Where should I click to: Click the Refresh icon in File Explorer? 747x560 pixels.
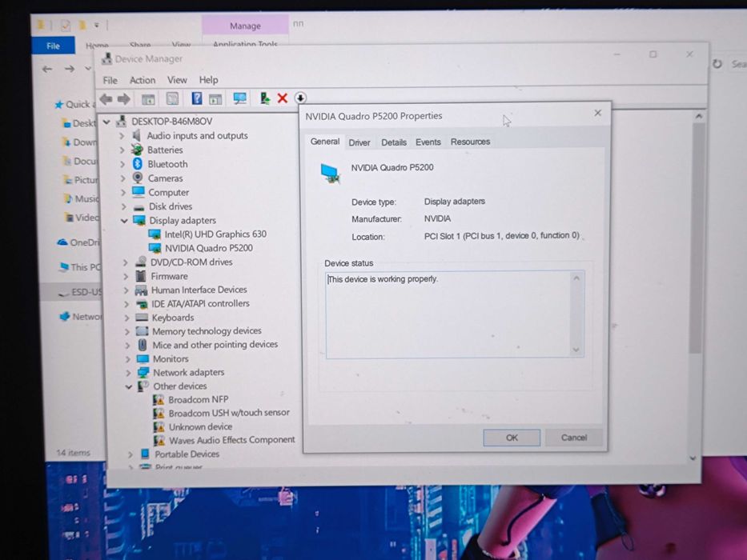tap(717, 63)
